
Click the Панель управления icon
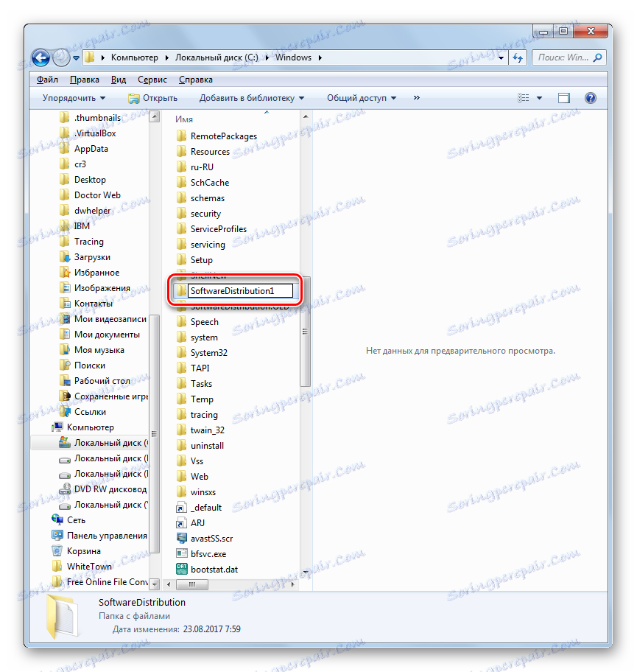pyautogui.click(x=57, y=535)
